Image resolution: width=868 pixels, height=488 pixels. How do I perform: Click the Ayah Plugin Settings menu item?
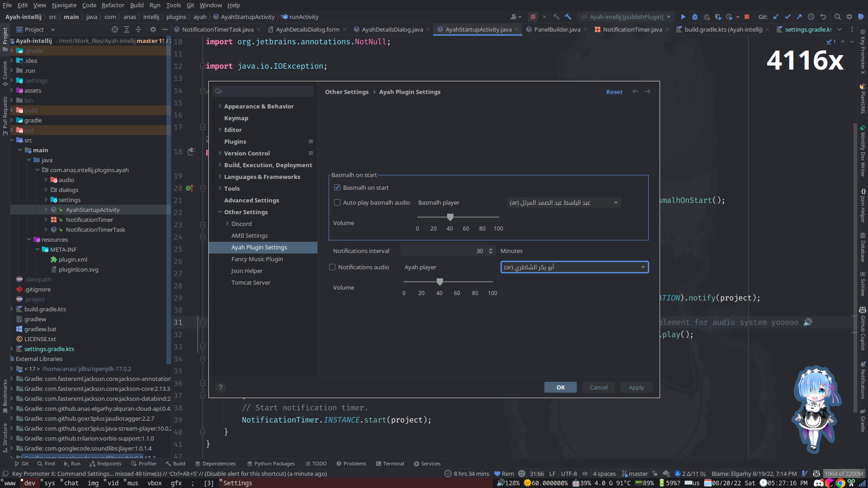pos(259,247)
